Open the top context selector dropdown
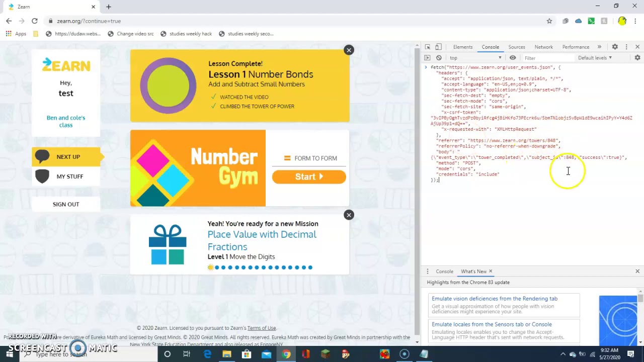Viewport: 644px width, 362px height. tap(475, 58)
